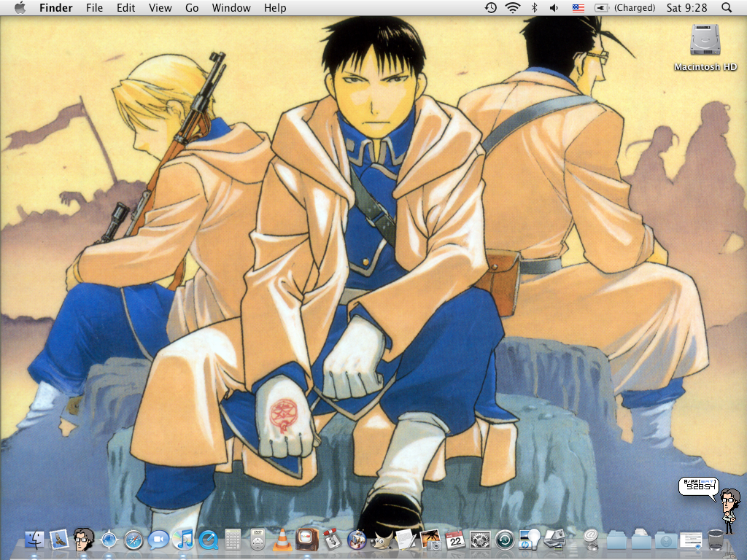Open the blue globe compass-star app in Dock
This screenshot has height=560, width=747.
click(x=109, y=540)
